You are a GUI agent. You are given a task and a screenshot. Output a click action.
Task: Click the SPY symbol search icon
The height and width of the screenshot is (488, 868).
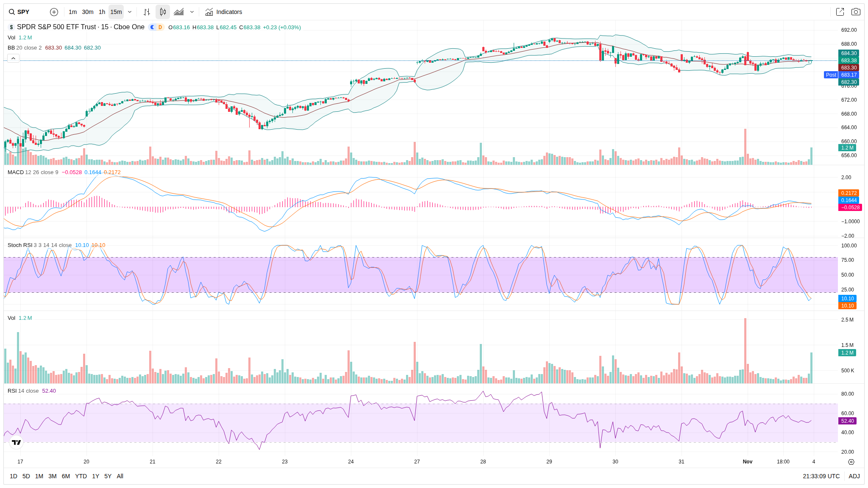[x=12, y=12]
